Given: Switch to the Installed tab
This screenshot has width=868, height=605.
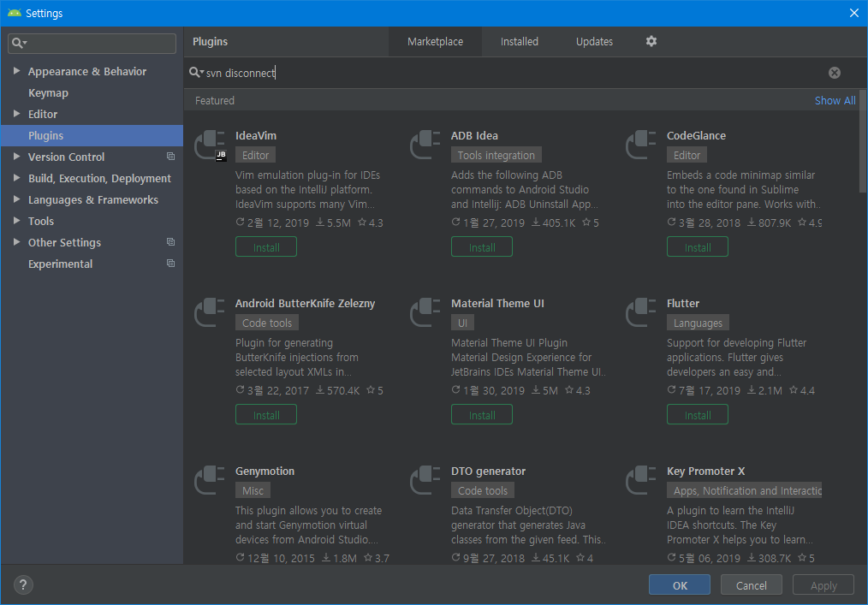Looking at the screenshot, I should click(520, 42).
